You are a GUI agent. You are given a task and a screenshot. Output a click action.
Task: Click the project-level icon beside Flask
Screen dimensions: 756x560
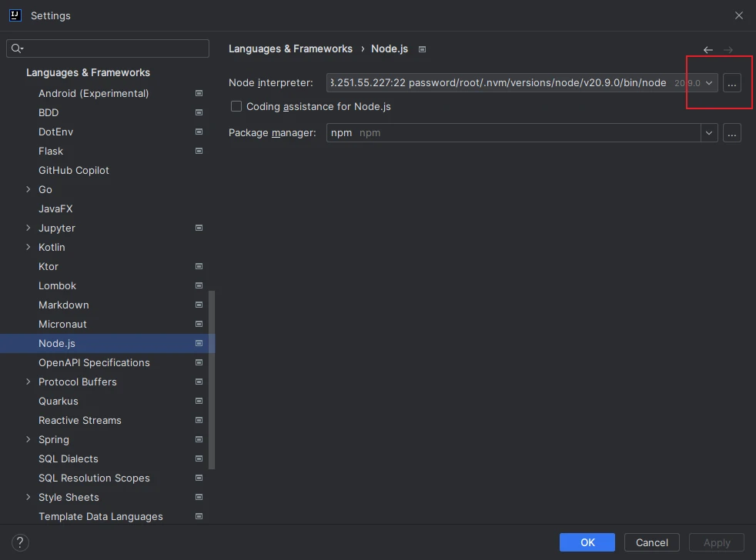click(199, 151)
